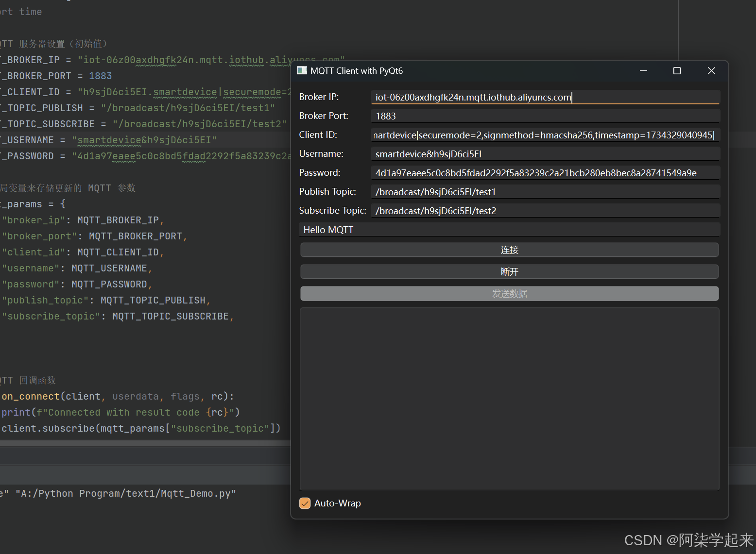Click the on_connect function name in editor
This screenshot has height=554, width=756.
tap(30, 396)
